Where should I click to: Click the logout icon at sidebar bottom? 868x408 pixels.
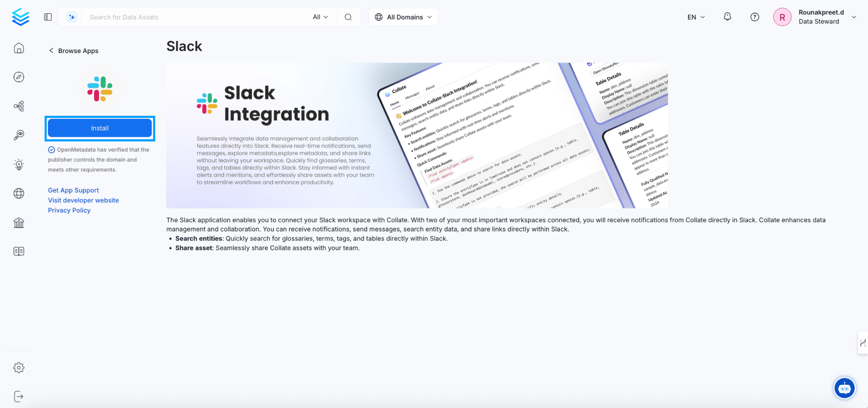(19, 397)
